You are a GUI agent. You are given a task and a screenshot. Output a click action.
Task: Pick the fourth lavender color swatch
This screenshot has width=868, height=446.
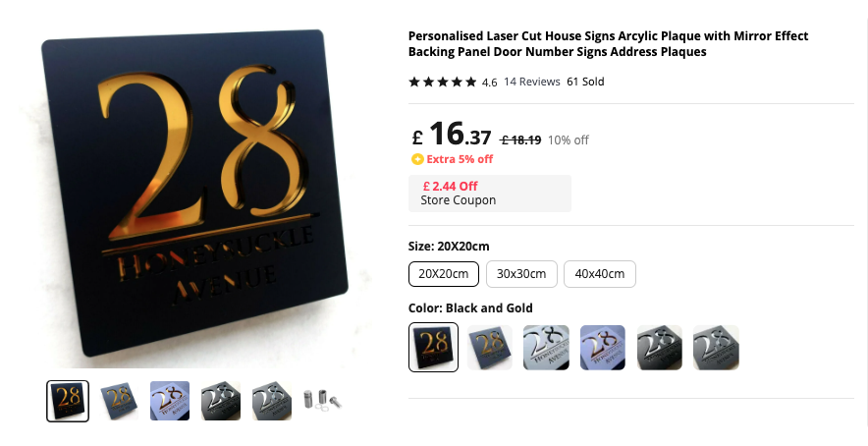603,348
